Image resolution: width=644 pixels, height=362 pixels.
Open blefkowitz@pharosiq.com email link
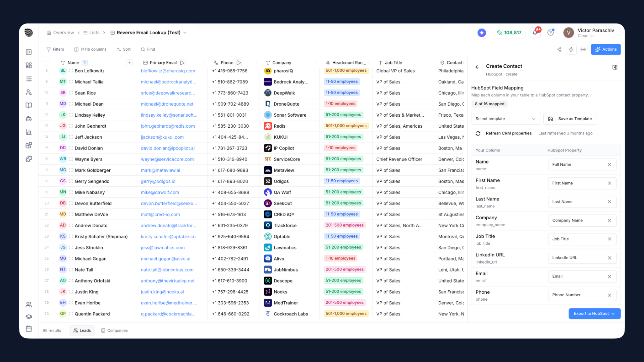point(168,71)
